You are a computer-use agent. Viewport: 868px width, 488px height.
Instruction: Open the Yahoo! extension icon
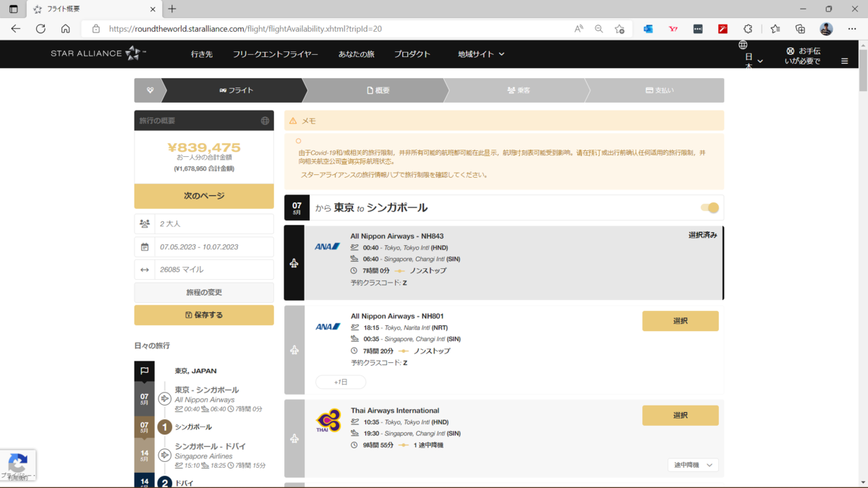click(x=673, y=29)
